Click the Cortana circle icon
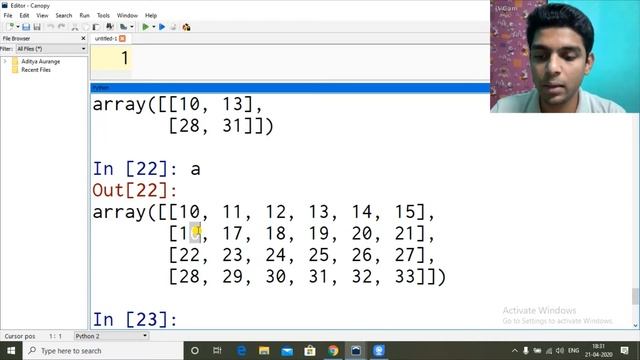The height and width of the screenshot is (360, 640). (x=195, y=351)
